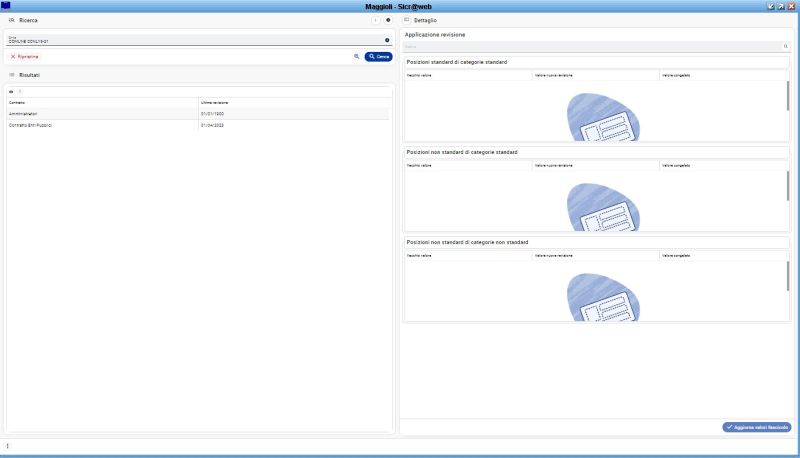Viewport: 800px width, 458px height.
Task: Click the Sicr@web app icon in title bar
Action: 6,6
